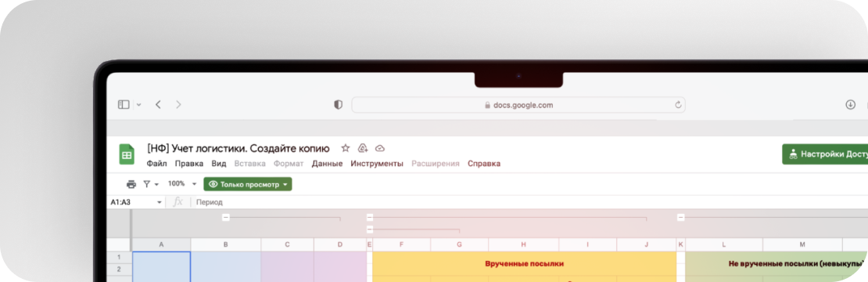Select column C header
This screenshot has width=868, height=282.
[287, 244]
